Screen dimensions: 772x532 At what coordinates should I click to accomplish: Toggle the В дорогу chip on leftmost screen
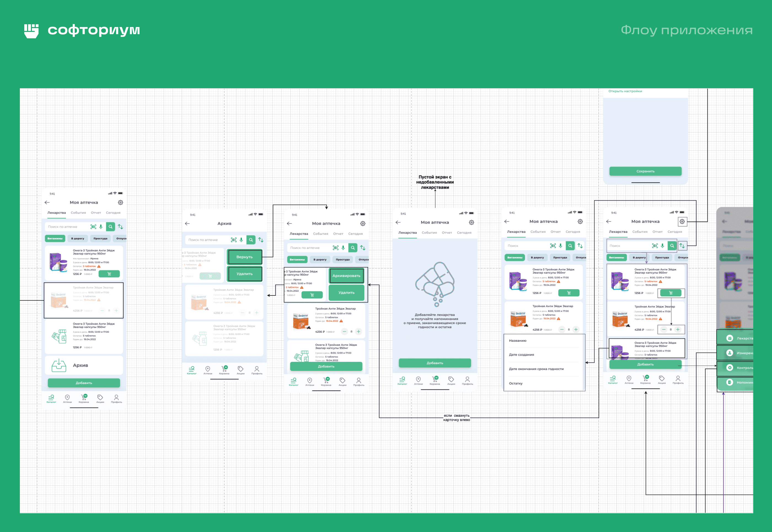pos(78,238)
